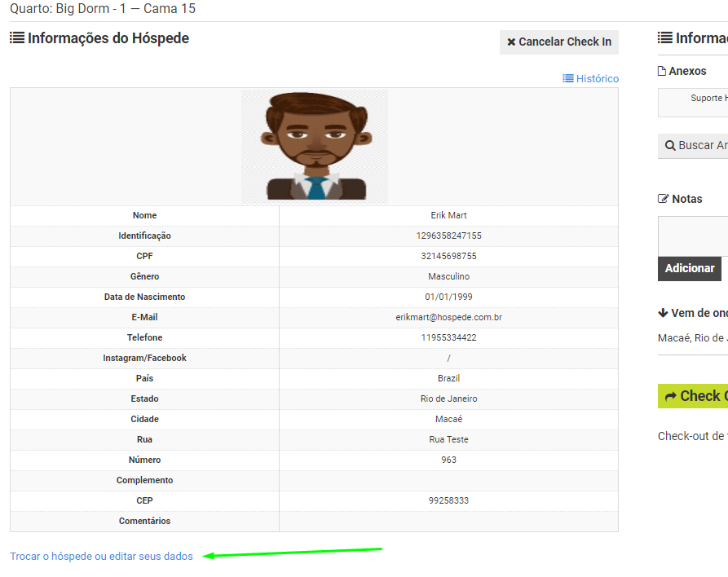Click the house number 963
The image size is (728, 577).
pos(448,460)
